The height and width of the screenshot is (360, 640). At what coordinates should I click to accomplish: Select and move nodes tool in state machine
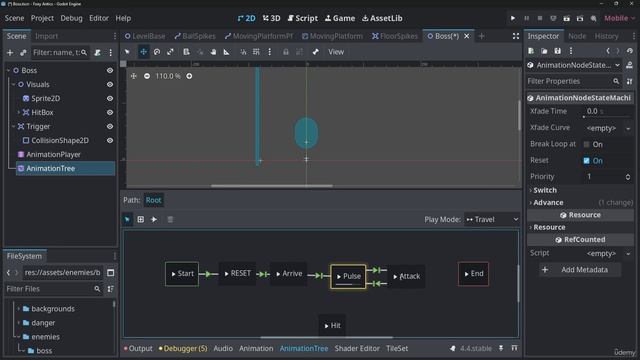(127, 220)
